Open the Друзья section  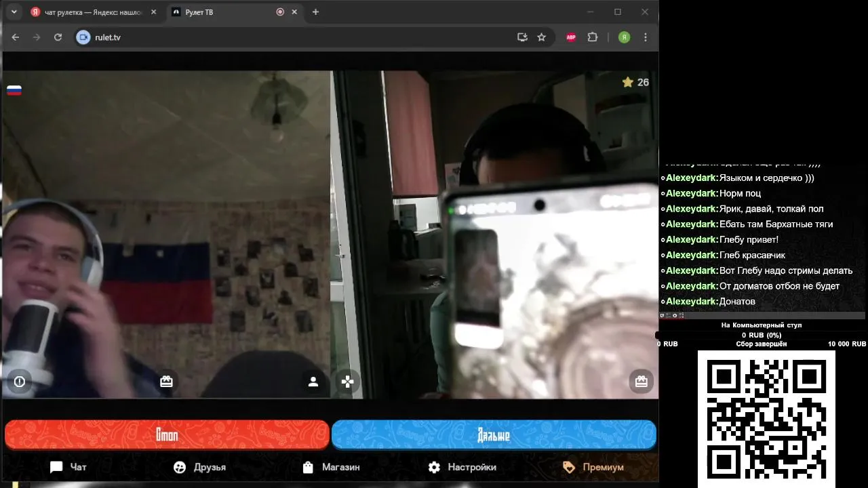click(199, 467)
